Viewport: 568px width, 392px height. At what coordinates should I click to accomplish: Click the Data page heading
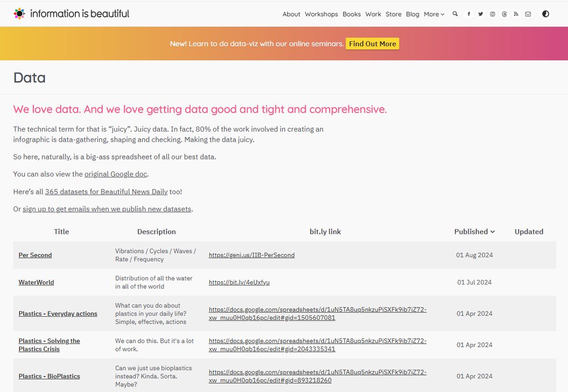click(x=29, y=78)
